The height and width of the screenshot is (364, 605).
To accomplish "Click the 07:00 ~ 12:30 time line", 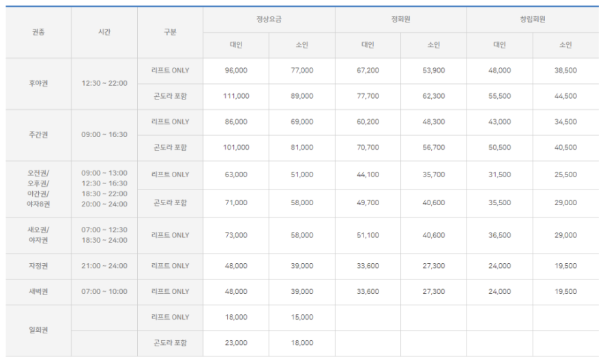I will point(104,230).
